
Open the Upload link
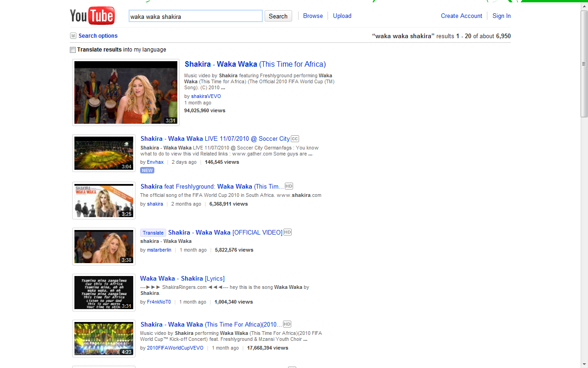pyautogui.click(x=342, y=16)
